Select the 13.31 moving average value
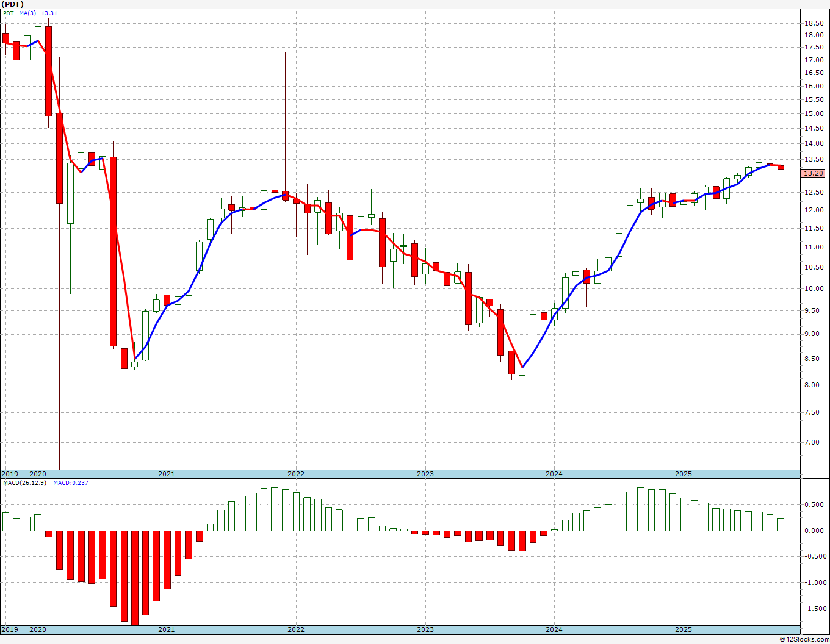Image resolution: width=830 pixels, height=644 pixels. pyautogui.click(x=50, y=13)
